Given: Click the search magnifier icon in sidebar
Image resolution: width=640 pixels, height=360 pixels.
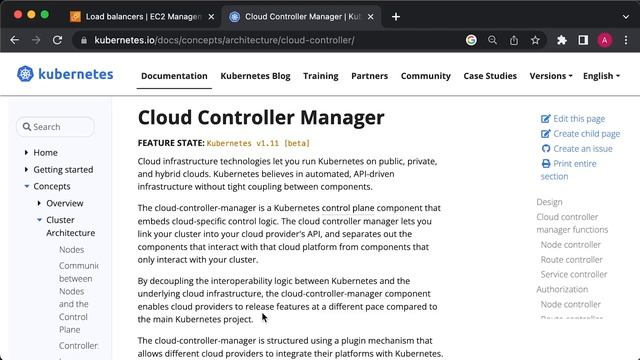Looking at the screenshot, I should [27, 127].
